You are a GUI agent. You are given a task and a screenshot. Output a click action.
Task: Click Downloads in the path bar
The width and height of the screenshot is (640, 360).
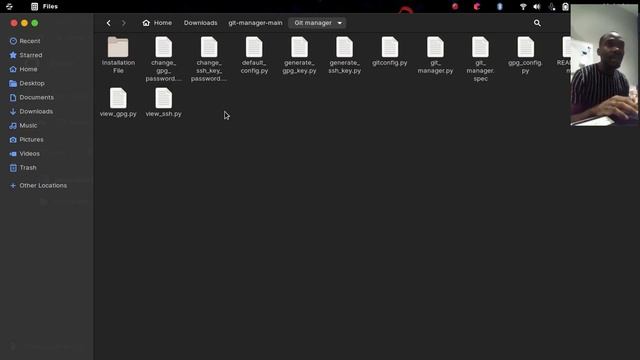pyautogui.click(x=200, y=23)
